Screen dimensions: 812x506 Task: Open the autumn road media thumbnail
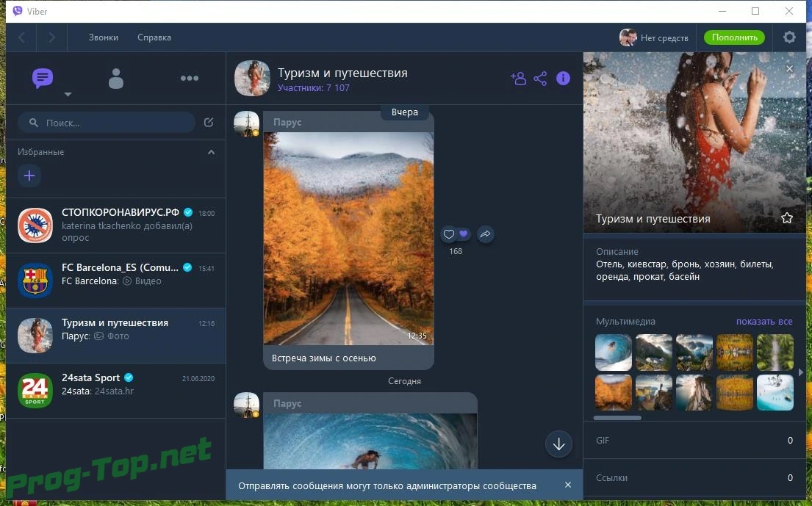pyautogui.click(x=614, y=393)
